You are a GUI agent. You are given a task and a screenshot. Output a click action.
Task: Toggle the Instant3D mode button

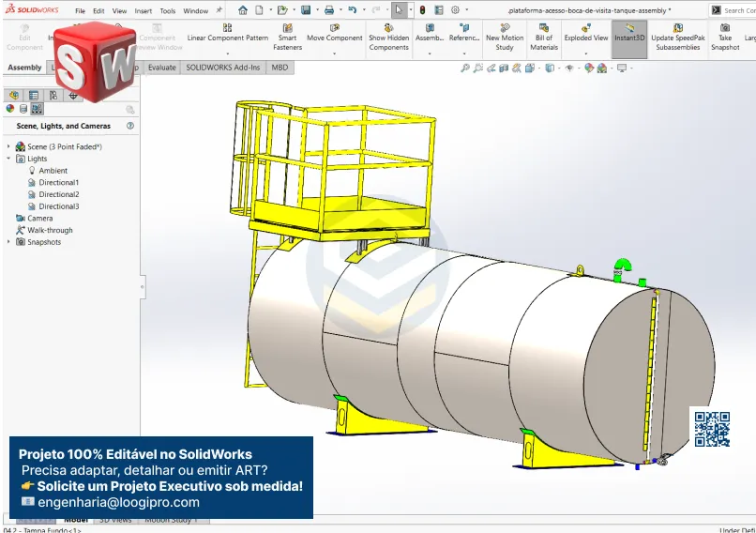630,37
